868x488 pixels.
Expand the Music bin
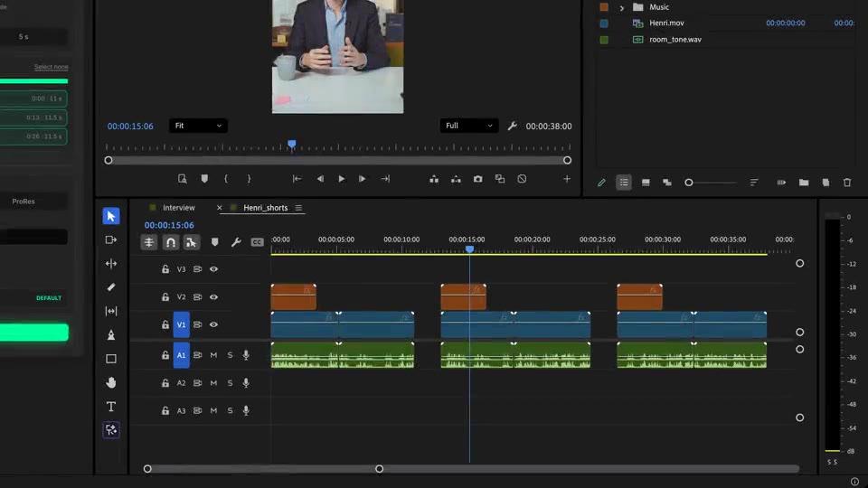(622, 7)
